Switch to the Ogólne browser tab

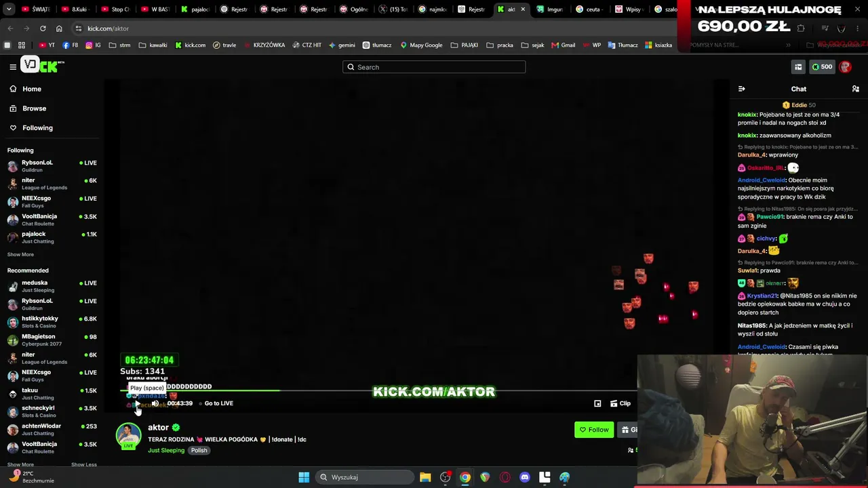[x=353, y=9]
